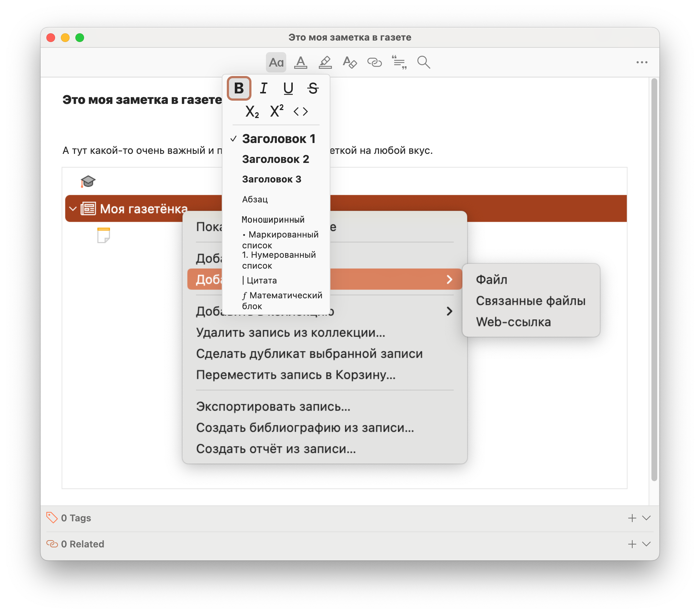
Task: Click the vertical scrollbar
Action: (x=654, y=279)
